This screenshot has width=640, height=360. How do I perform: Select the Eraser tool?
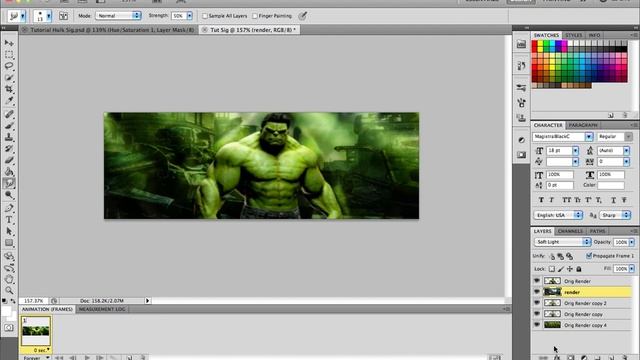coord(9,160)
